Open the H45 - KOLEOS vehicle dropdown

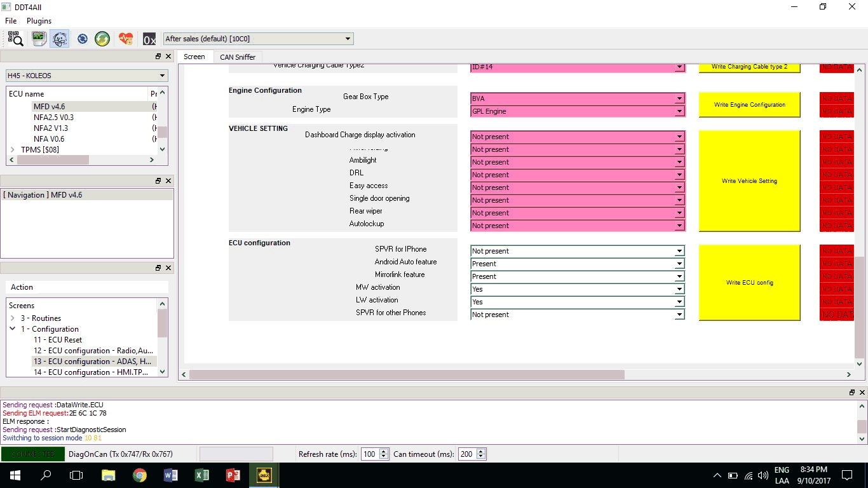86,76
